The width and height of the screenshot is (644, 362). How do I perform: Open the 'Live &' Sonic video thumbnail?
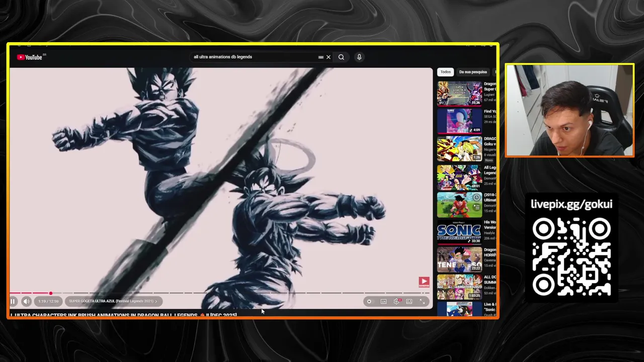coord(459,309)
